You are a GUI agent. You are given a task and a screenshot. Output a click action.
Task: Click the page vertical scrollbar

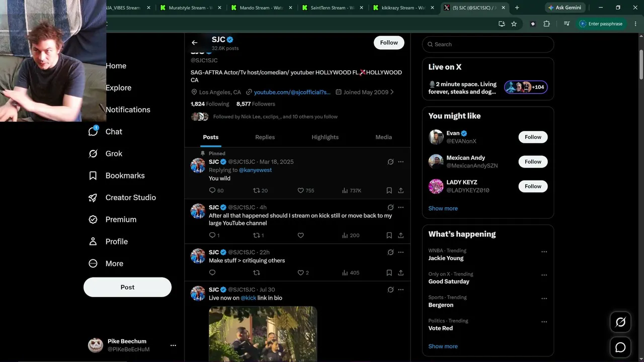641,64
